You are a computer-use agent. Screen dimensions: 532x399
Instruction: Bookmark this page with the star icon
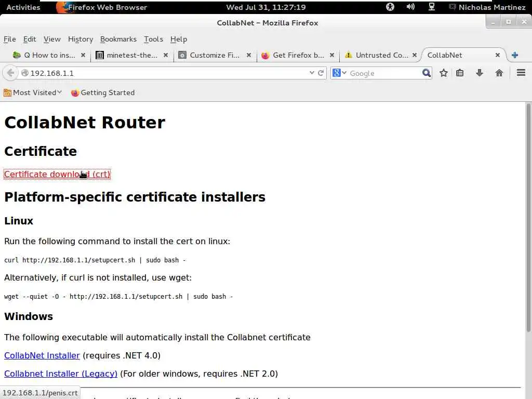point(444,73)
